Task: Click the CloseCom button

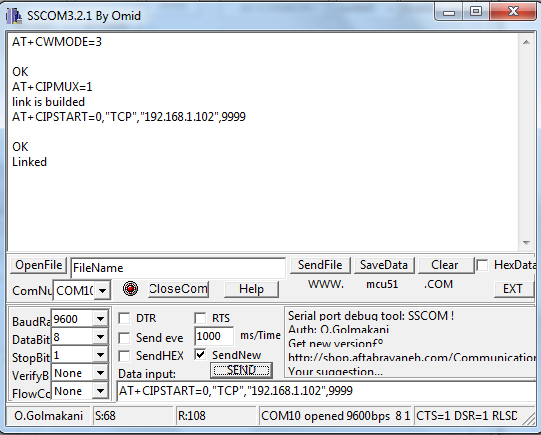Action: (x=178, y=289)
